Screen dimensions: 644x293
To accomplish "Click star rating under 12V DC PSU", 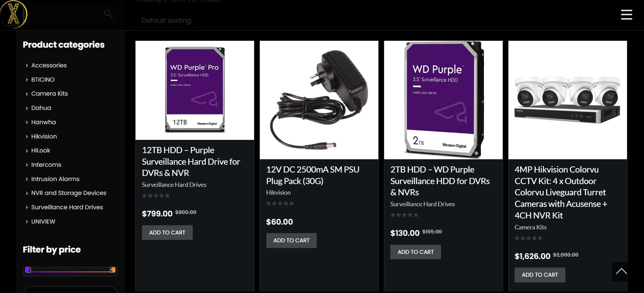I will 280,204.
